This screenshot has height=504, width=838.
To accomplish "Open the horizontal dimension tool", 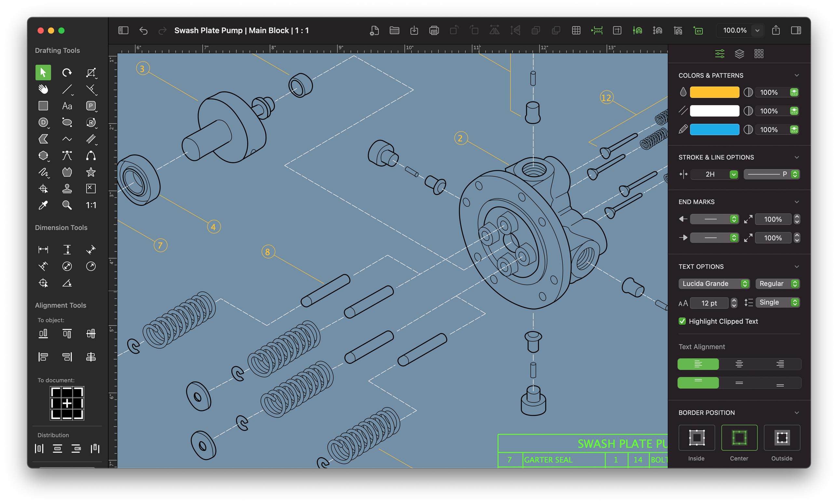I will (x=44, y=249).
